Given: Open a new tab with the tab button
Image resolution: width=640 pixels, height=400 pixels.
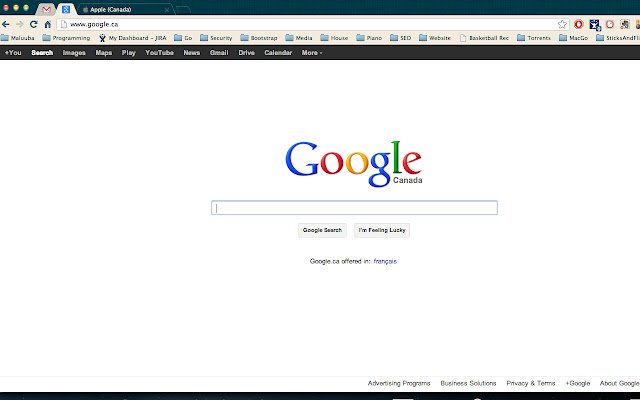Looking at the screenshot, I should coord(183,10).
